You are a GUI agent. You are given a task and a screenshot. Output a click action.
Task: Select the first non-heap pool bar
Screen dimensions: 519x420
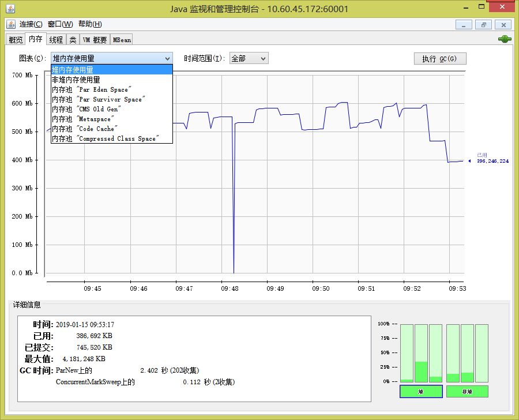point(453,353)
